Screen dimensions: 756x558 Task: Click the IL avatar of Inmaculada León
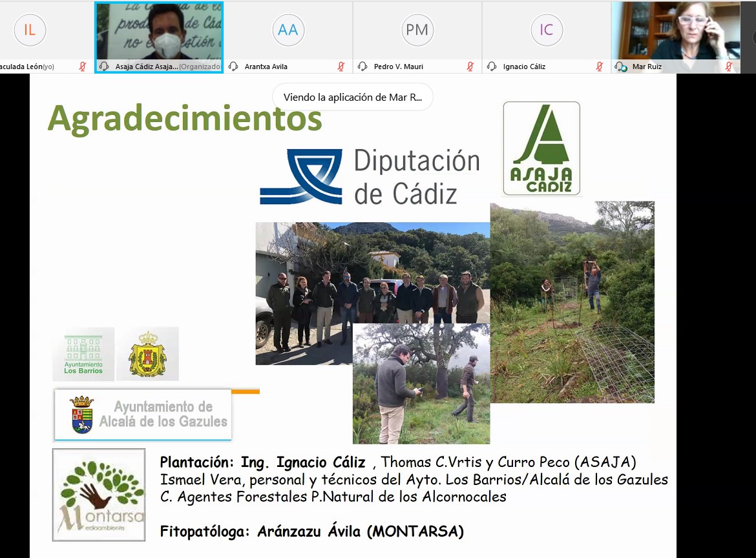click(30, 30)
